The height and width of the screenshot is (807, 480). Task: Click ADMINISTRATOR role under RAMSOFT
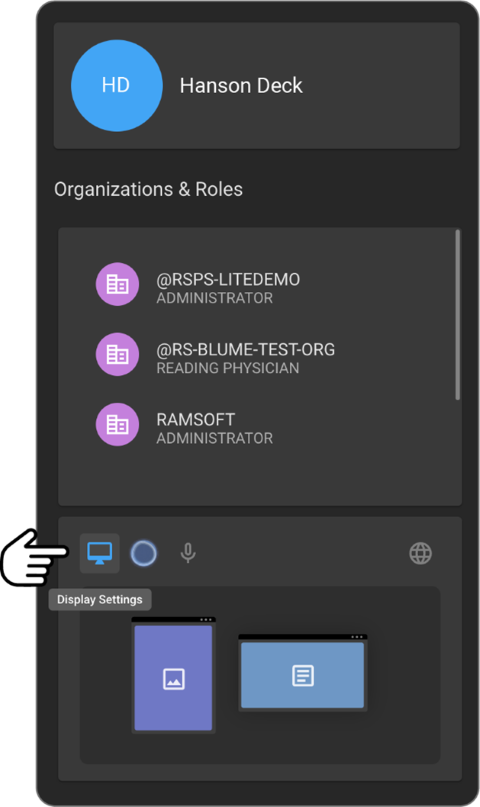pos(215,438)
